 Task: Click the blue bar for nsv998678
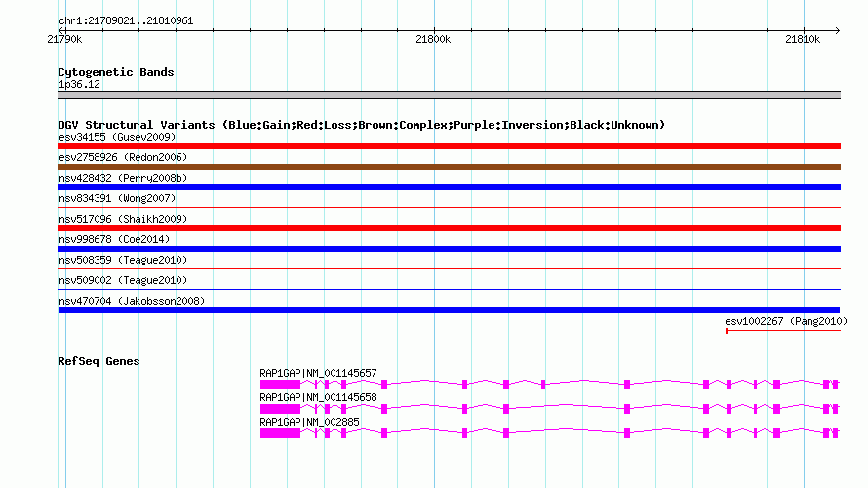[x=449, y=249]
